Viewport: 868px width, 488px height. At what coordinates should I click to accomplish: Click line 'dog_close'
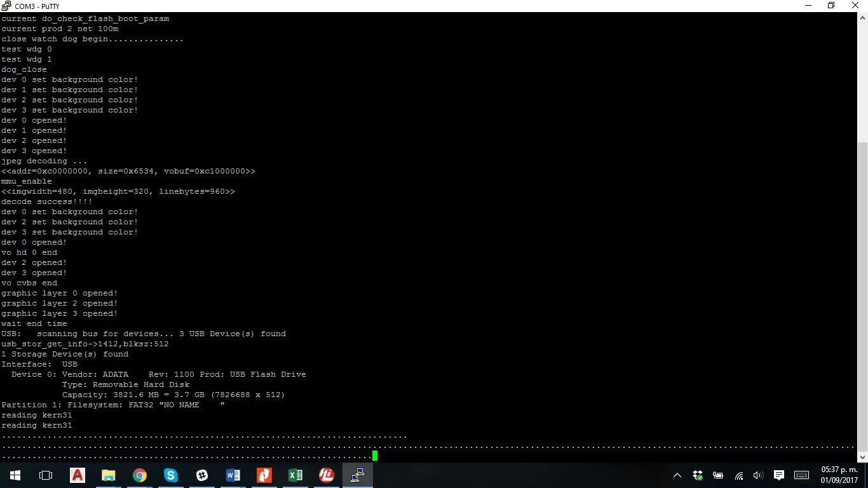coord(24,69)
